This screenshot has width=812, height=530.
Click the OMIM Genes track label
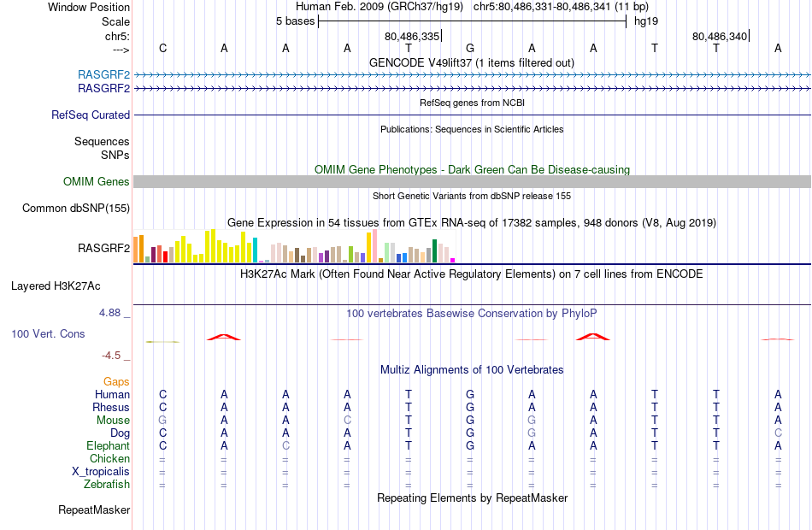(97, 182)
